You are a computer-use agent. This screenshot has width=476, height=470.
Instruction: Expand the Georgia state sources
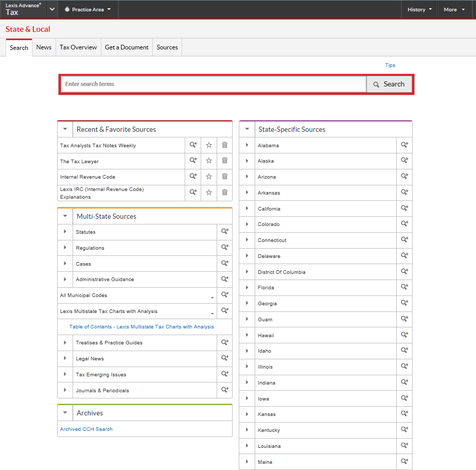(247, 303)
